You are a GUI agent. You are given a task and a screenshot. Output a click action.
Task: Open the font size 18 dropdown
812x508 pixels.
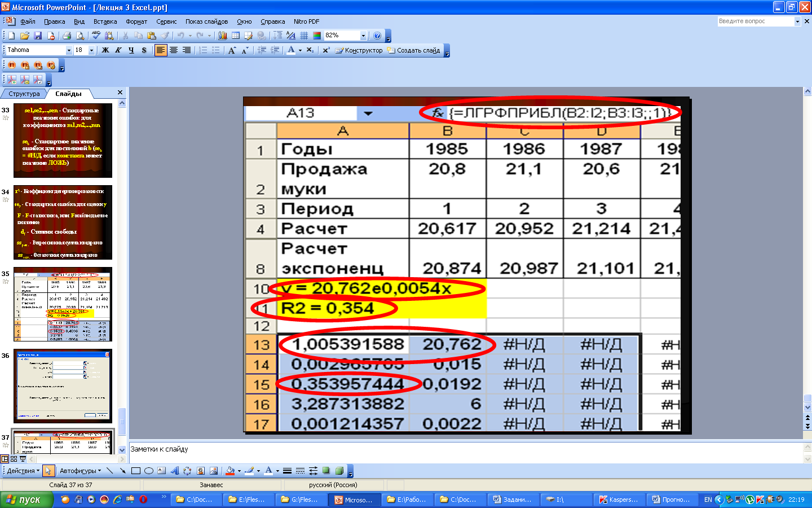click(91, 50)
